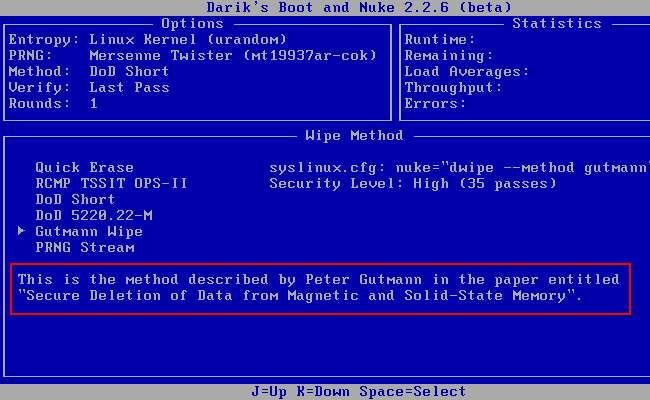The width and height of the screenshot is (650, 400).
Task: Click the Space=Select key hint in footer
Action: [x=412, y=392]
